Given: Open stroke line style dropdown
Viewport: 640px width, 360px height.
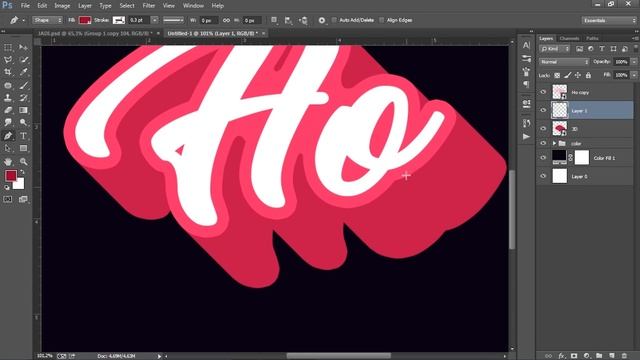Looking at the screenshot, I should point(173,20).
